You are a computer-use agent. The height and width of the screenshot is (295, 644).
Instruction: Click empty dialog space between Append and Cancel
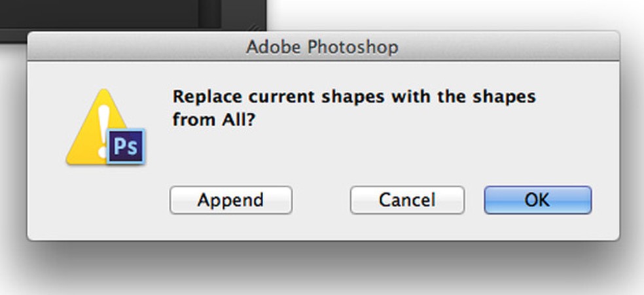coord(321,200)
